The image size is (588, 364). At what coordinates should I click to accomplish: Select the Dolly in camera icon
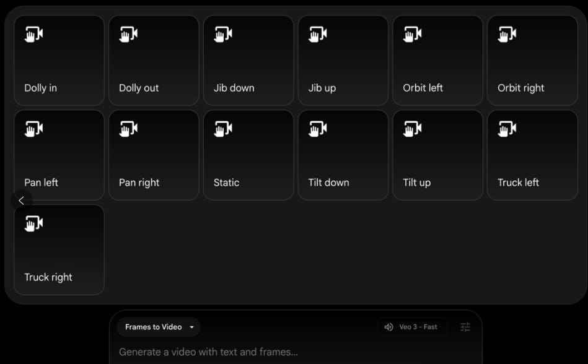(x=33, y=34)
